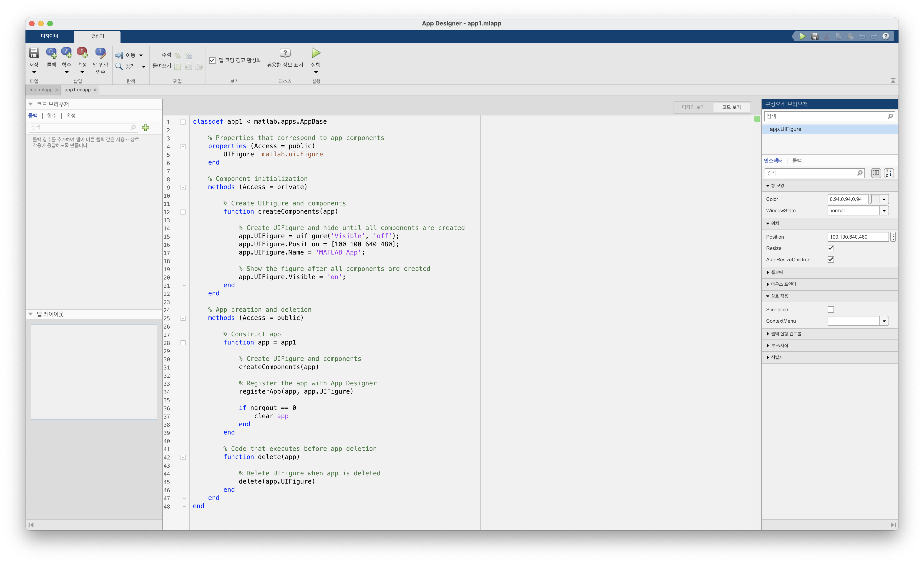Click quick access green Run icon in title strip
924x564 pixels.
coord(803,36)
